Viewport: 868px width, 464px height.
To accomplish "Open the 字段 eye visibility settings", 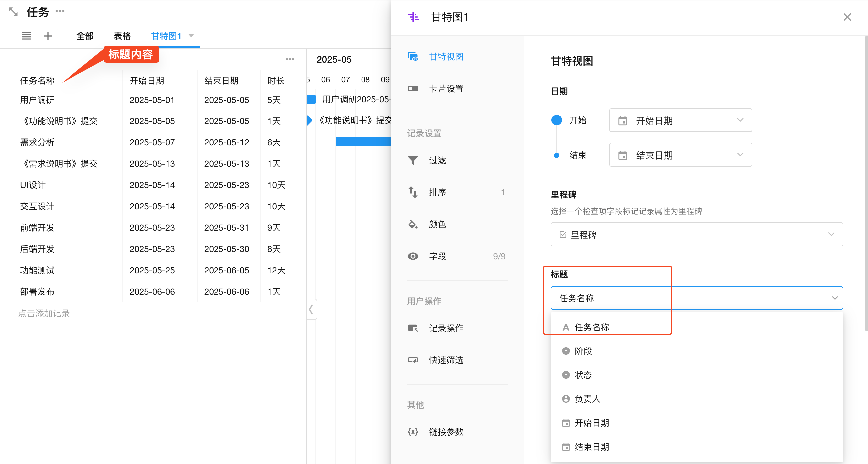I will coord(413,256).
